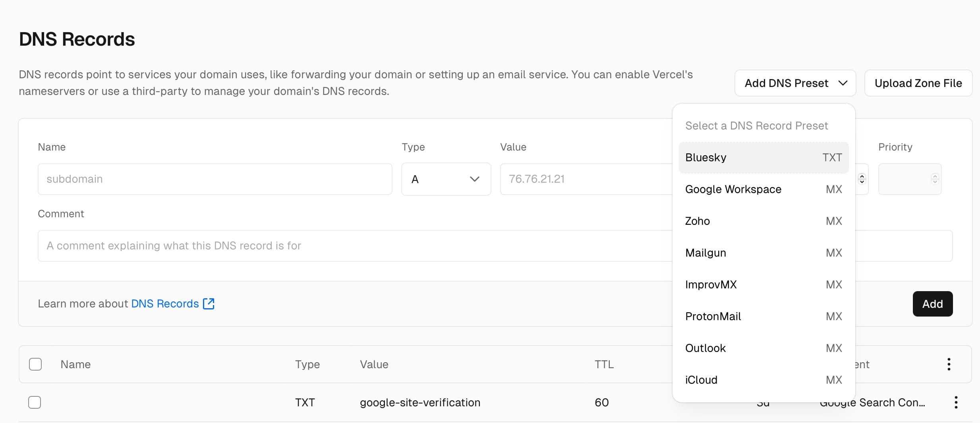
Task: Toggle the select-all checkbox in table header
Action: click(35, 364)
